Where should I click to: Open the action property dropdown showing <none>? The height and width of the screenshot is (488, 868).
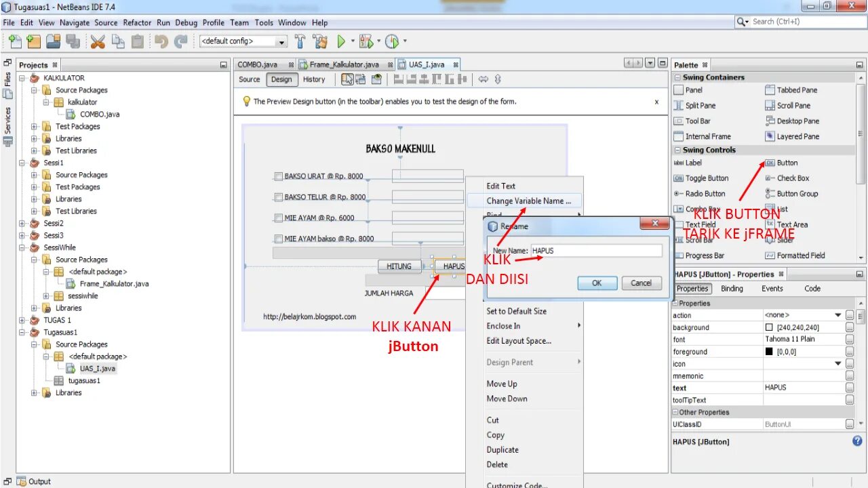click(x=839, y=315)
